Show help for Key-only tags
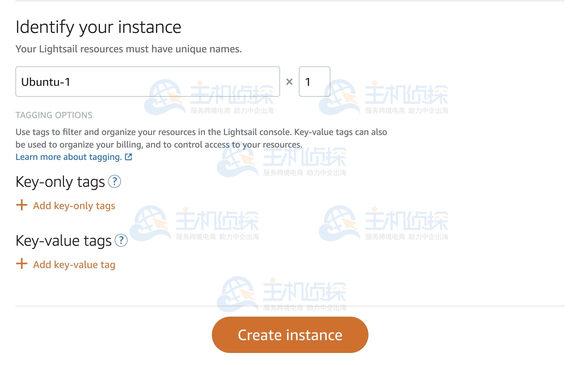 [x=115, y=182]
